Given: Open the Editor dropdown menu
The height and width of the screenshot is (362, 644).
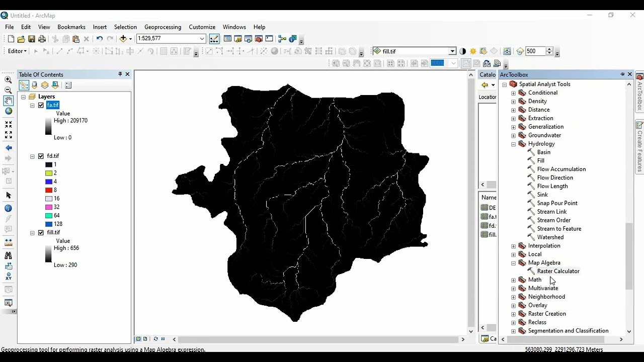Looking at the screenshot, I should pos(17,51).
